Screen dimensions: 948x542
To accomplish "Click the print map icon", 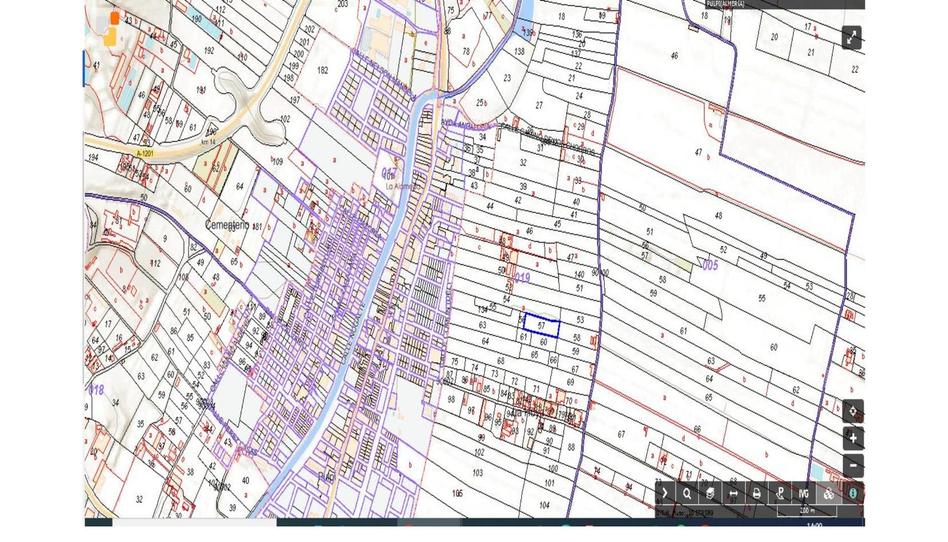I will pos(756,493).
